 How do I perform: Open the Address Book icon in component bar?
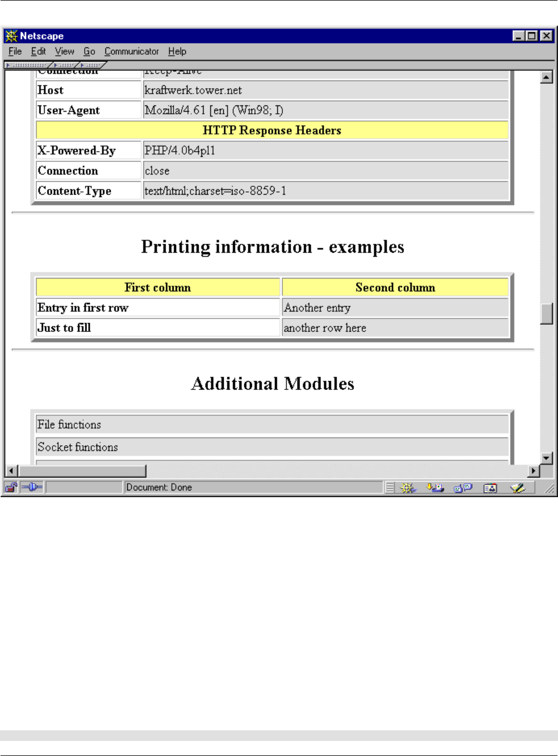point(490,488)
